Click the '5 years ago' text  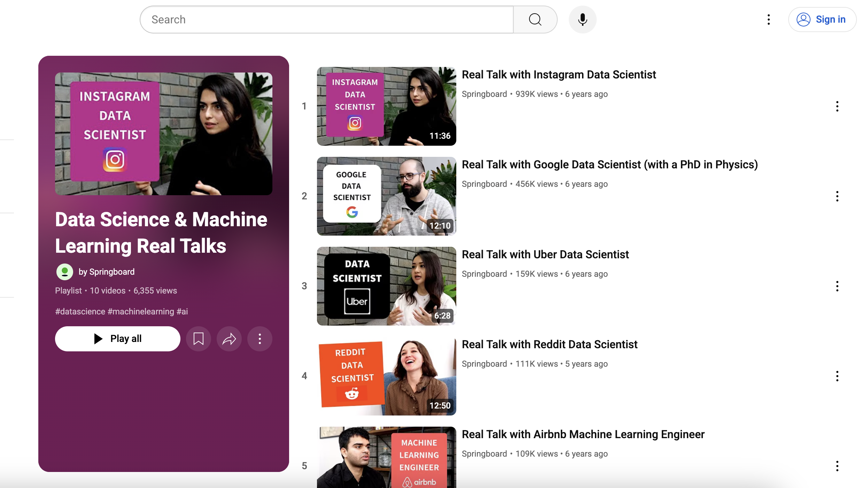pyautogui.click(x=587, y=364)
